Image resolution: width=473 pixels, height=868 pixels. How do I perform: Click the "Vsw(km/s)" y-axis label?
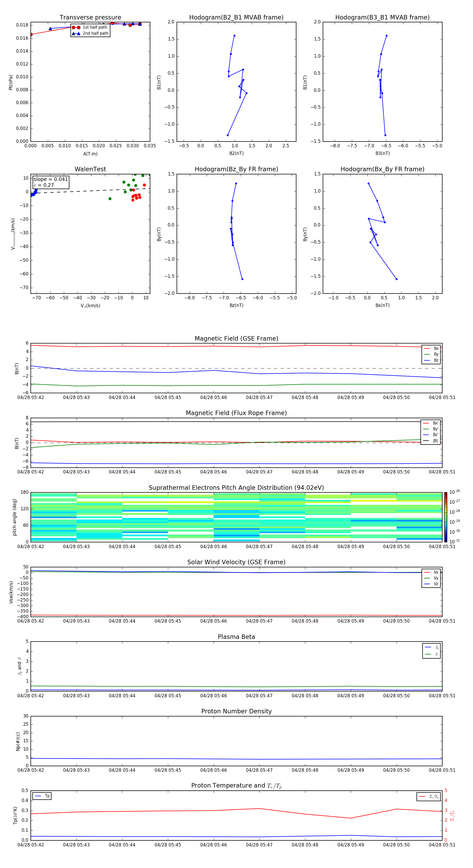[11, 592]
